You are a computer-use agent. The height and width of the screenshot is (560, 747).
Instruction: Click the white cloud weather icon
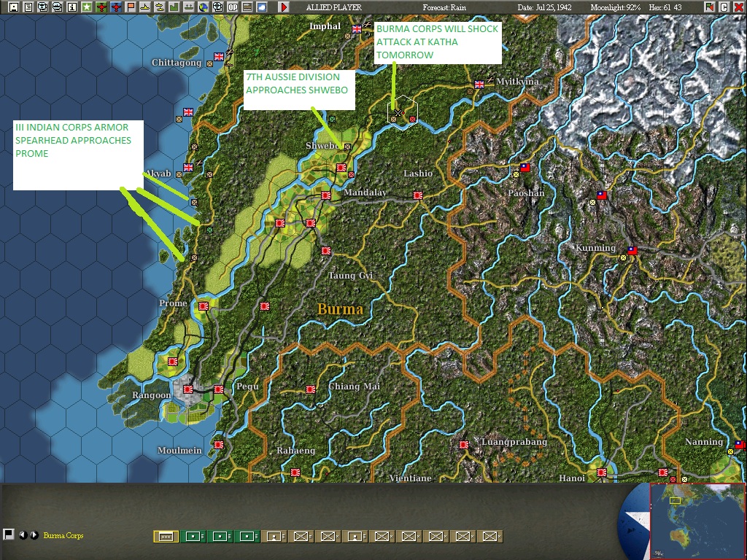(x=262, y=7)
